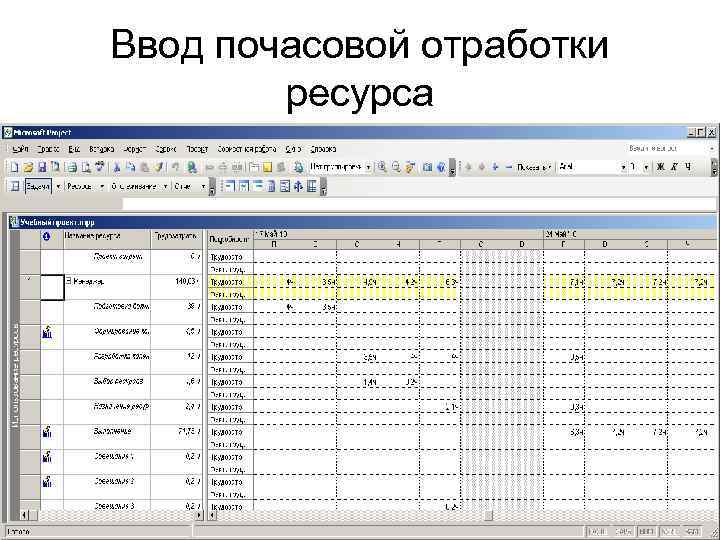Image resolution: width=720 pixels, height=540 pixels.
Task: Print the current view
Action: coord(71,167)
